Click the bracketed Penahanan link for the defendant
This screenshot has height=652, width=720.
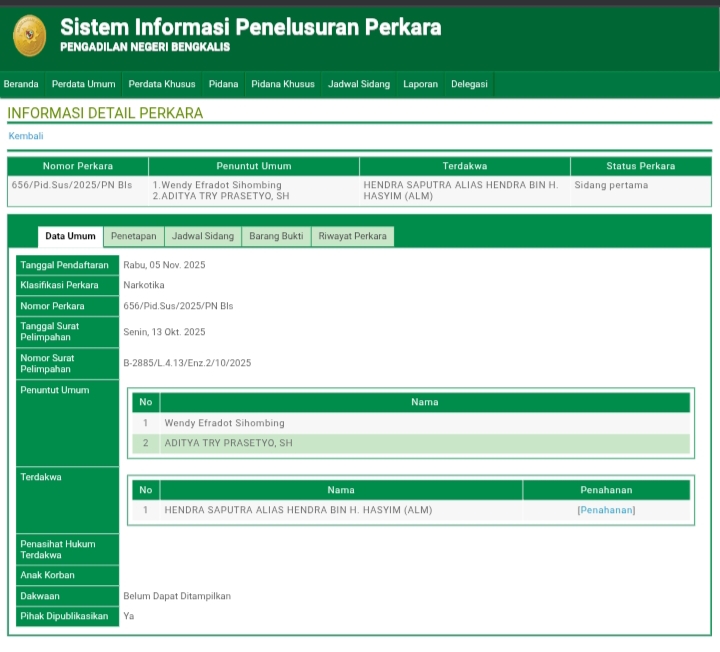pos(606,510)
